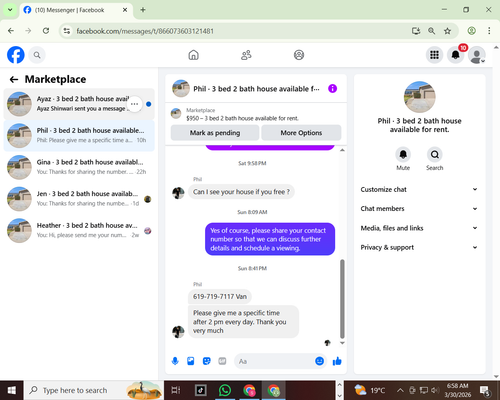Image resolution: width=500 pixels, height=400 pixels.
Task: Open the taskbar clock and date
Action: [458, 390]
